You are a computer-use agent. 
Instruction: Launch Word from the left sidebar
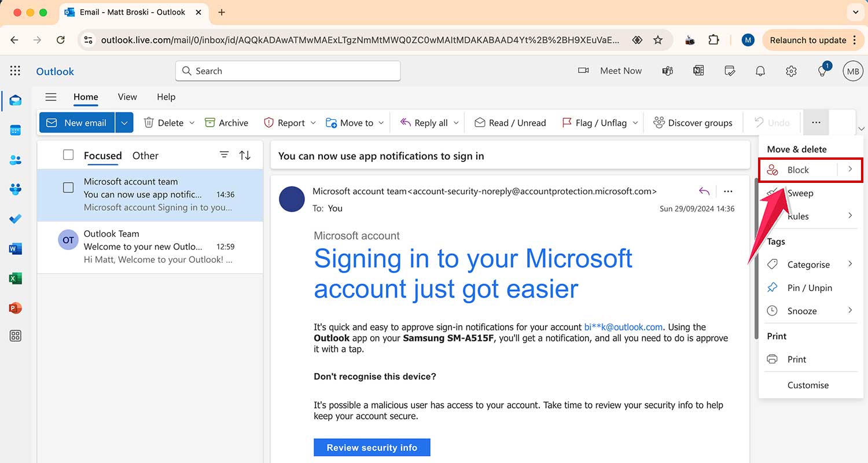[x=15, y=248]
